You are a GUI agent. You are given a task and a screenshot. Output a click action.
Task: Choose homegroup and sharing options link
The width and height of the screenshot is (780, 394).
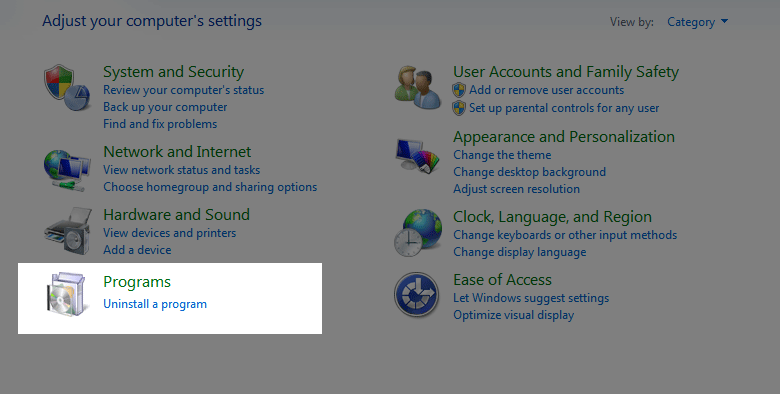[210, 187]
